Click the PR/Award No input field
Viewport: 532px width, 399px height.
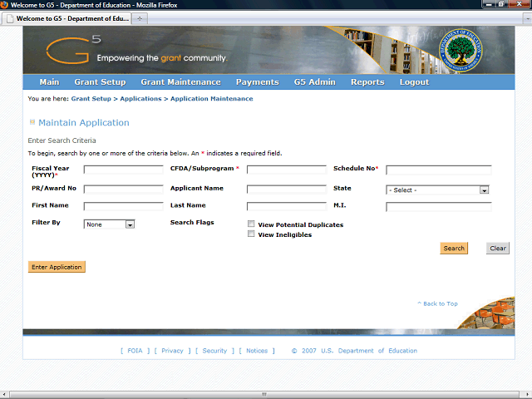coord(124,190)
